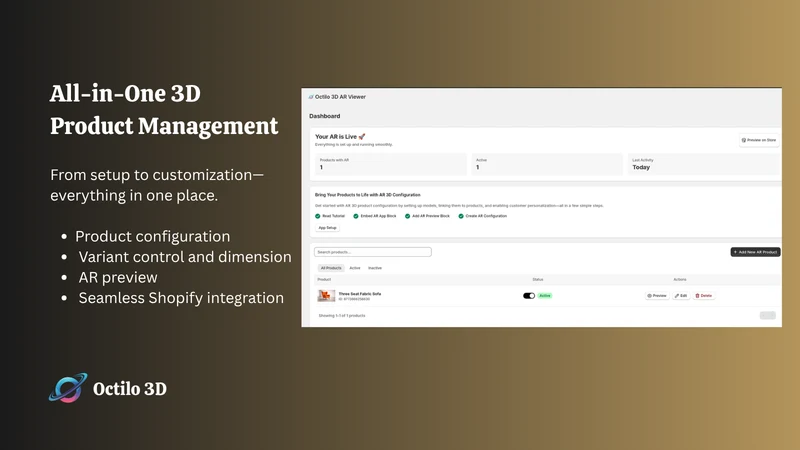Switch to the Inactive products tab
800x450 pixels.
(x=375, y=268)
